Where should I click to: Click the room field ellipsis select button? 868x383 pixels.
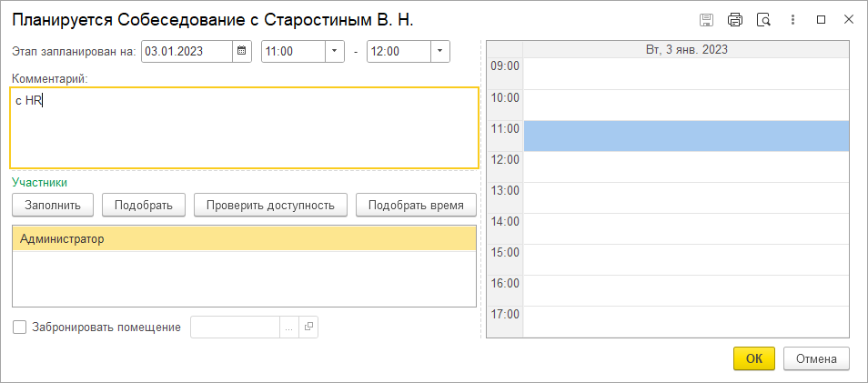[289, 328]
